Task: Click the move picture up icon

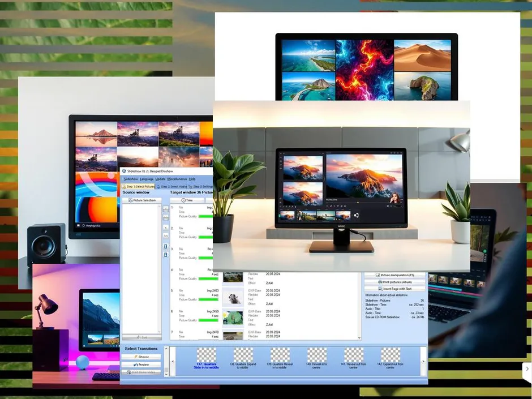Action: 166,247
